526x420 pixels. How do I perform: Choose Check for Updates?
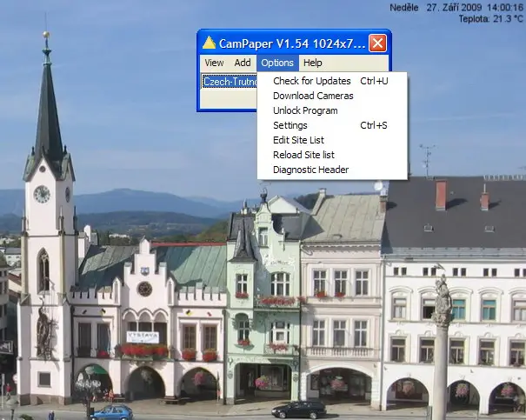click(x=332, y=81)
